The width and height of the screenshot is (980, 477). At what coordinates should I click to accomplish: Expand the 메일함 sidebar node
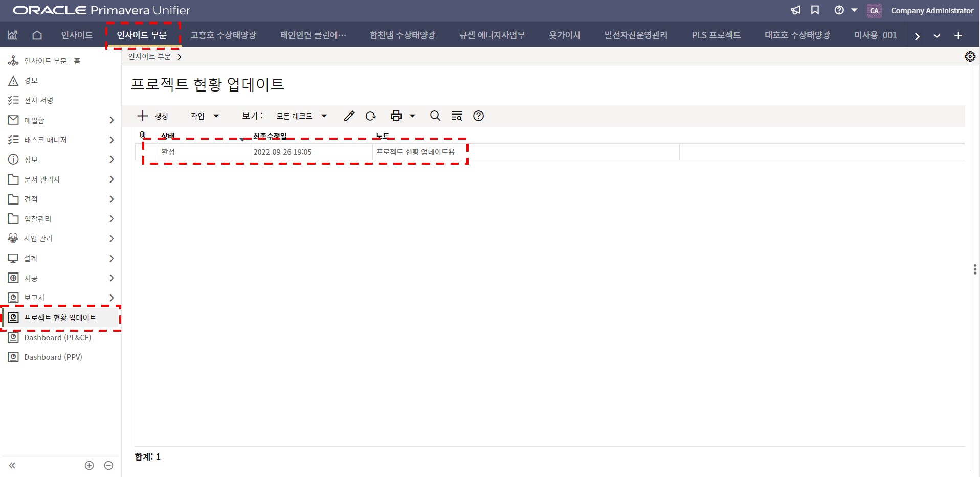click(112, 120)
